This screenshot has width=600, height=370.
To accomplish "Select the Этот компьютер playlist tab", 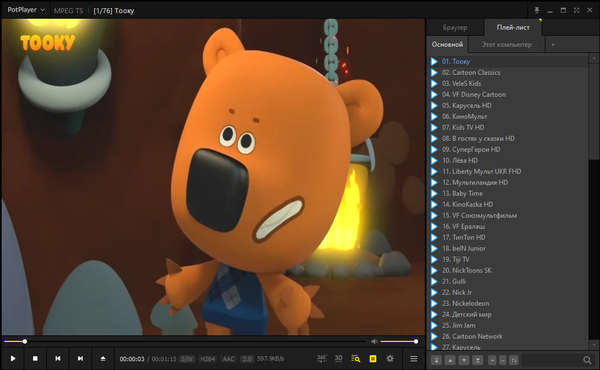I will [x=507, y=44].
